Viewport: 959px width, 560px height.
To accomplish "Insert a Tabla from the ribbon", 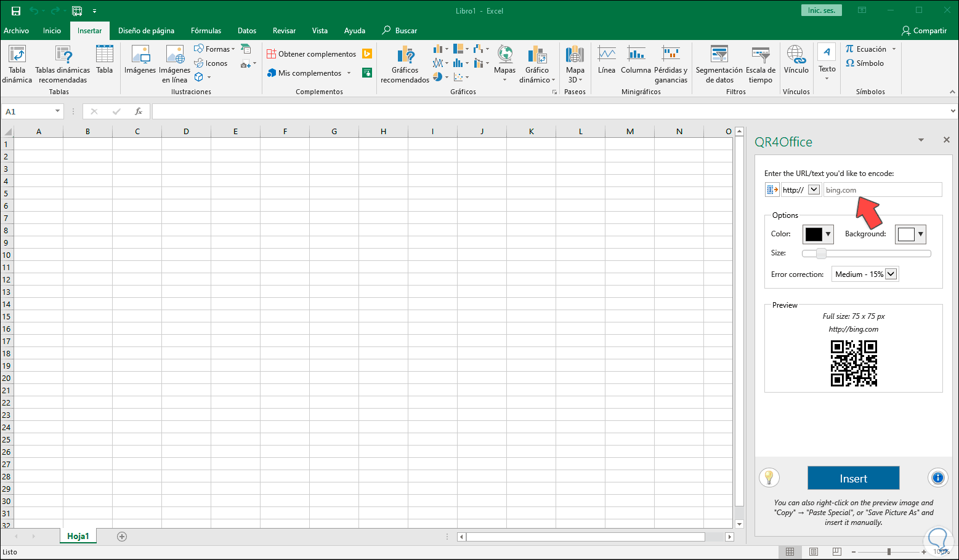I will click(x=105, y=60).
